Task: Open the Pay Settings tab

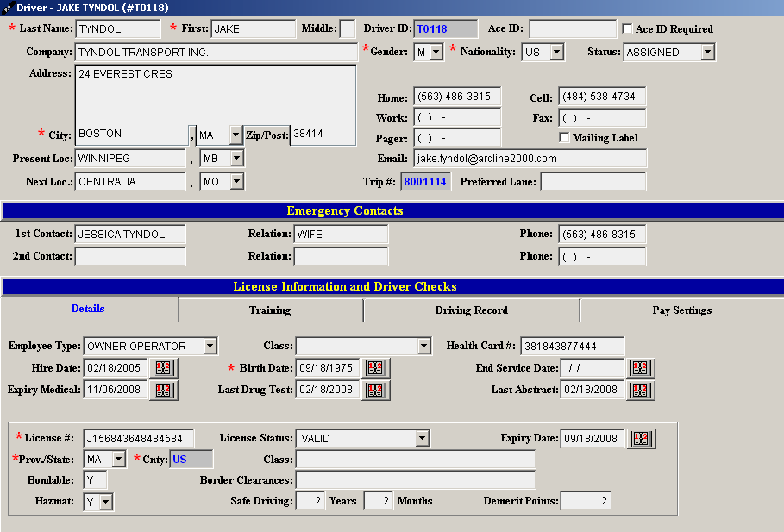Action: coord(682,310)
